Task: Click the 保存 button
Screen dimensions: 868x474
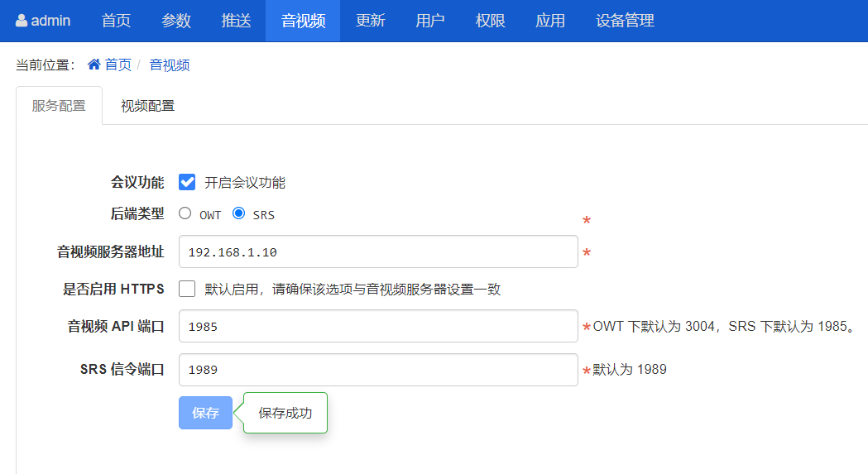Action: 205,413
